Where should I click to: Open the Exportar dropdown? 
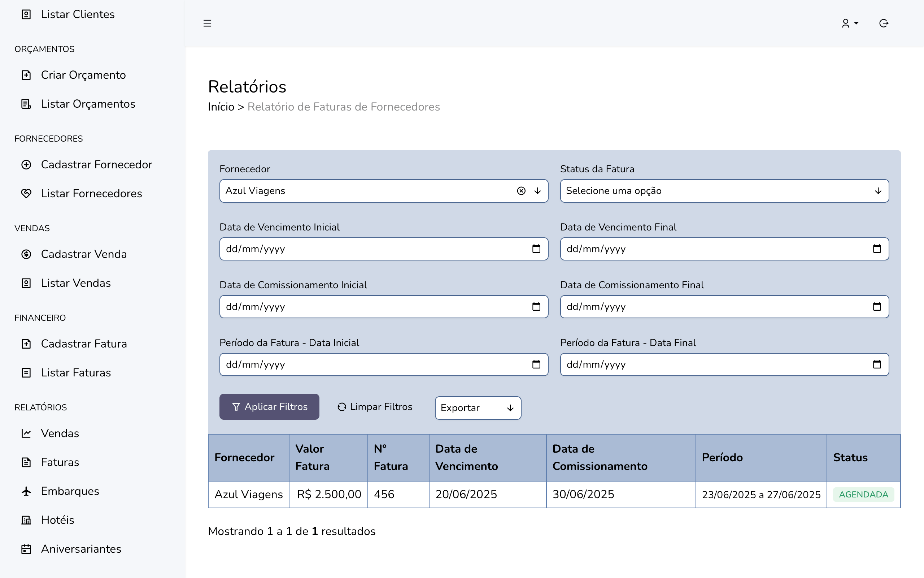pos(478,408)
